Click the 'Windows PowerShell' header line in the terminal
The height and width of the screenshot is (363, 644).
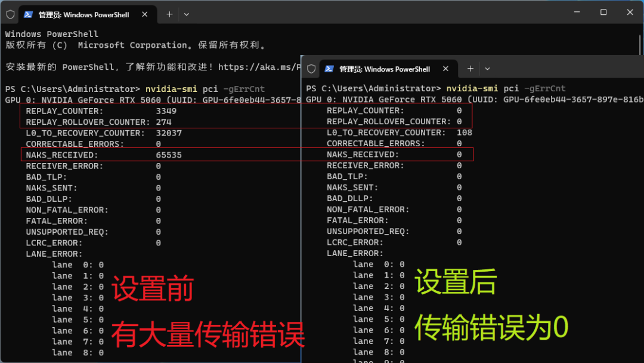tap(52, 34)
